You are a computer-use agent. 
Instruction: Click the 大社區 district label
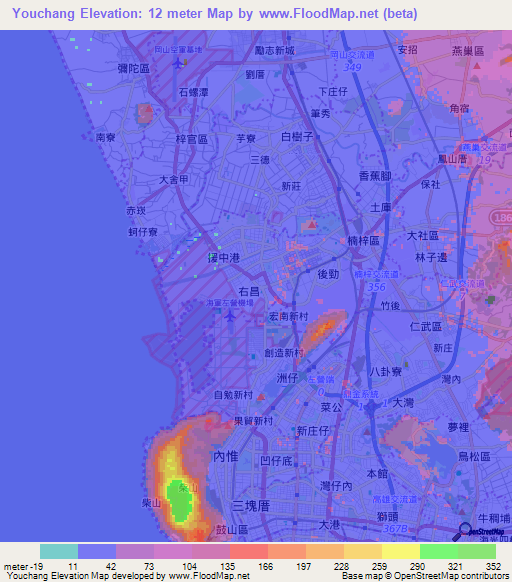tap(423, 235)
